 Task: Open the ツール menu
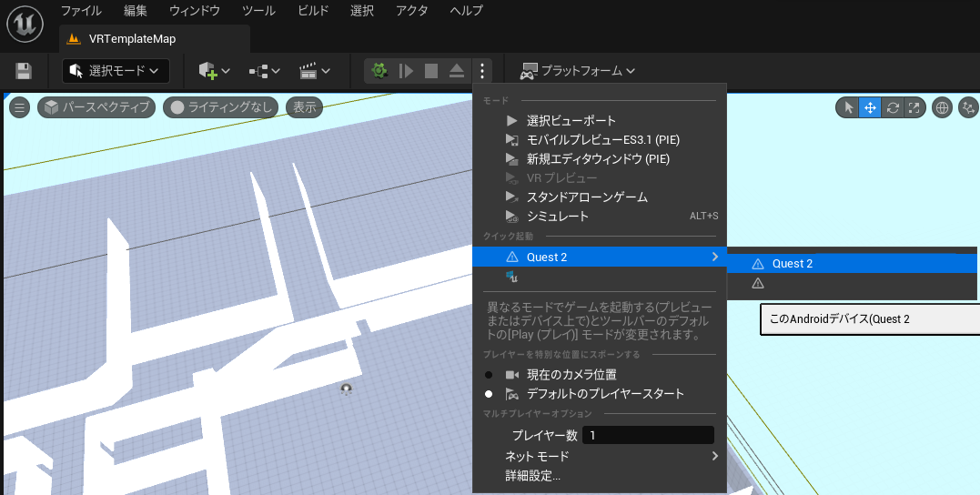[x=258, y=11]
